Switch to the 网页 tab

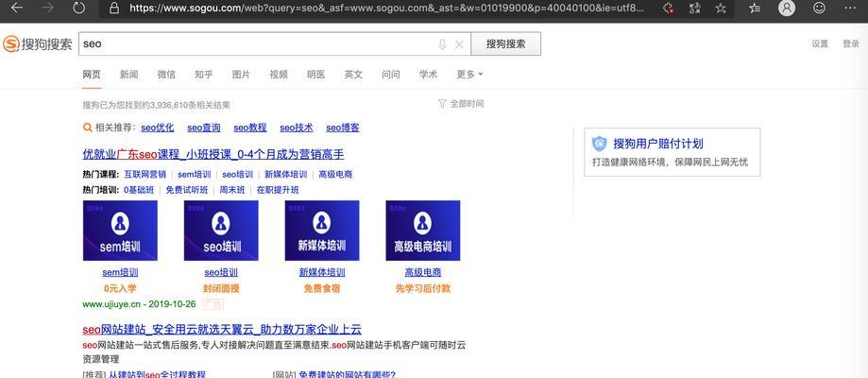click(92, 75)
